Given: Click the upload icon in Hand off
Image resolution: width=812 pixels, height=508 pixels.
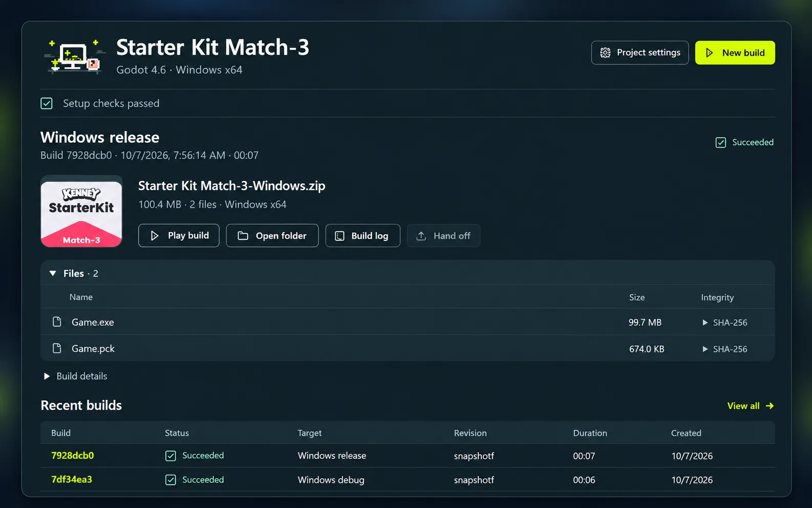Looking at the screenshot, I should 421,236.
